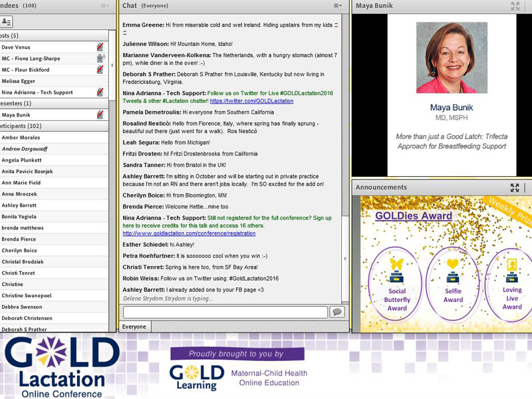This screenshot has width=532, height=399.
Task: Click Emma Greene's chat message
Action: pos(230,29)
